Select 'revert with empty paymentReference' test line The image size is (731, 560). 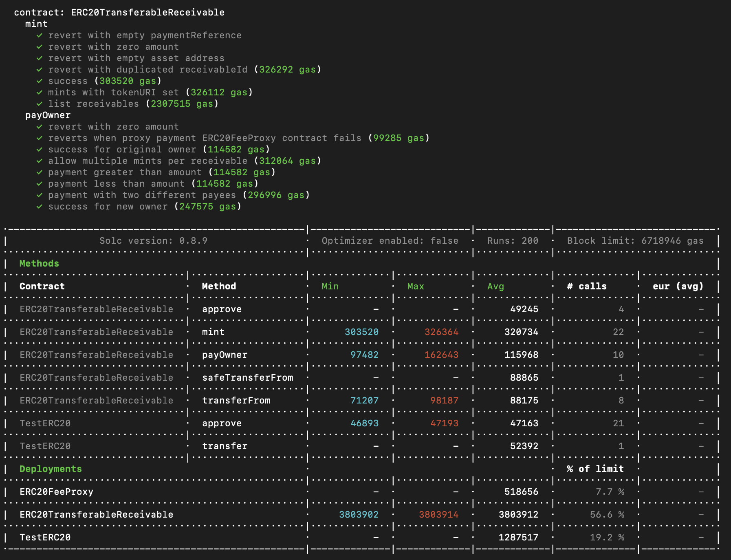145,35
